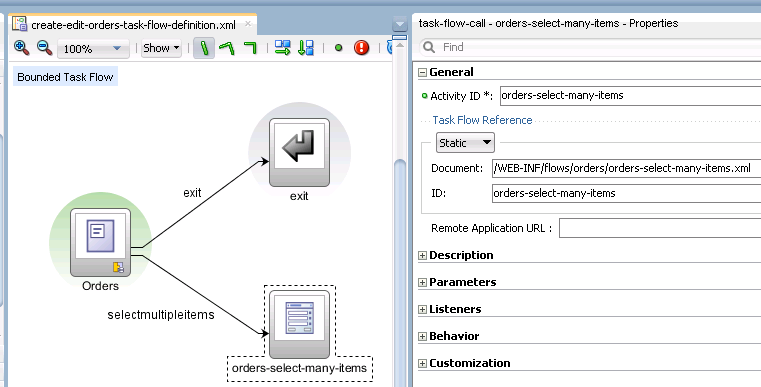
Task: Edit the task flow ID field
Action: [x=626, y=193]
